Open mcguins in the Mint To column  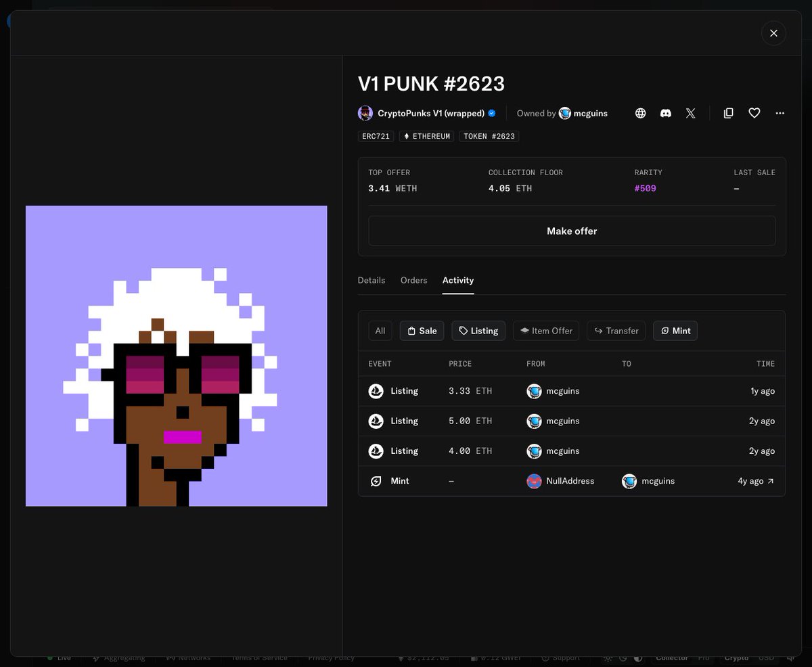point(658,481)
